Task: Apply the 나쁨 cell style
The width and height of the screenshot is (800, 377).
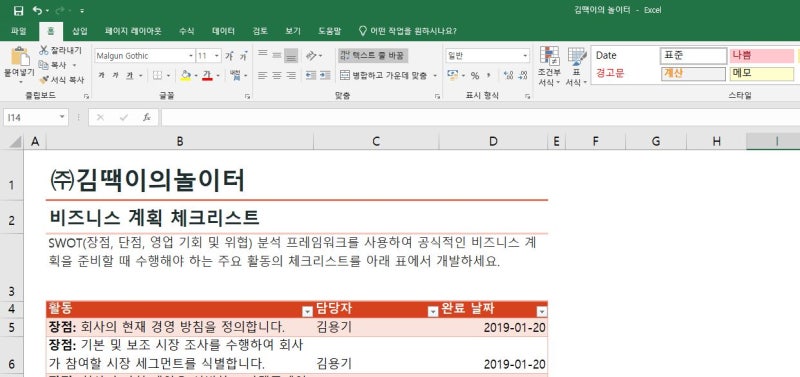Action: tap(762, 56)
